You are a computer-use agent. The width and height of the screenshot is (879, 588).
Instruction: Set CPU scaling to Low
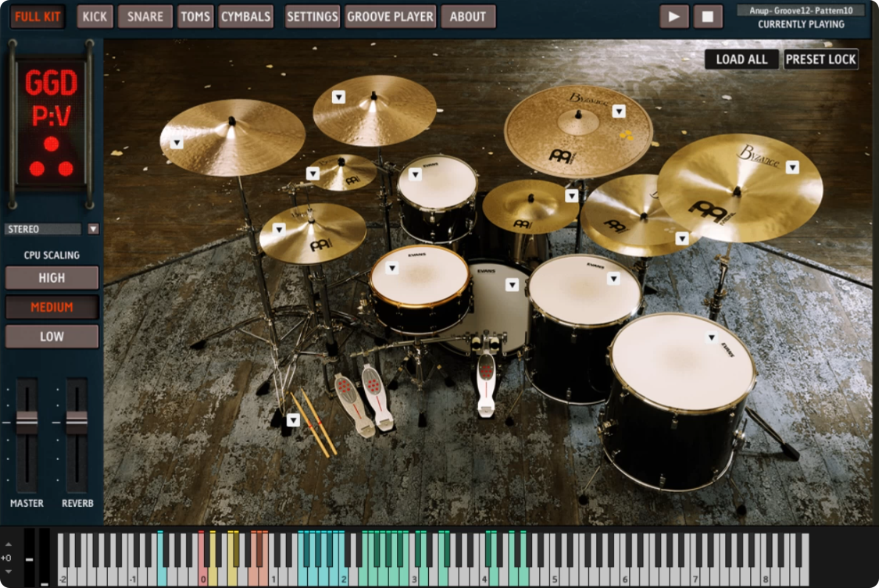point(52,337)
